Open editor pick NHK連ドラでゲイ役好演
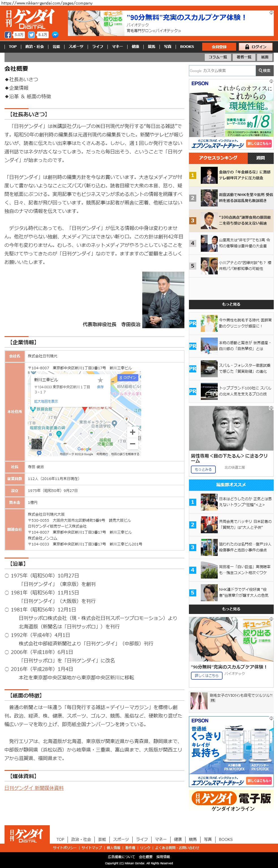 click(231, 592)
